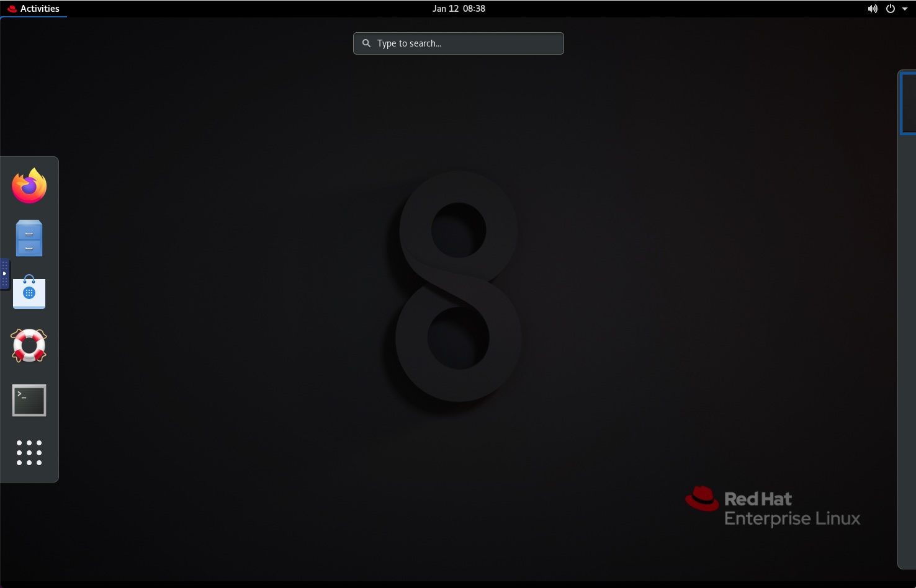Click the magnifier icon in search box

point(367,43)
